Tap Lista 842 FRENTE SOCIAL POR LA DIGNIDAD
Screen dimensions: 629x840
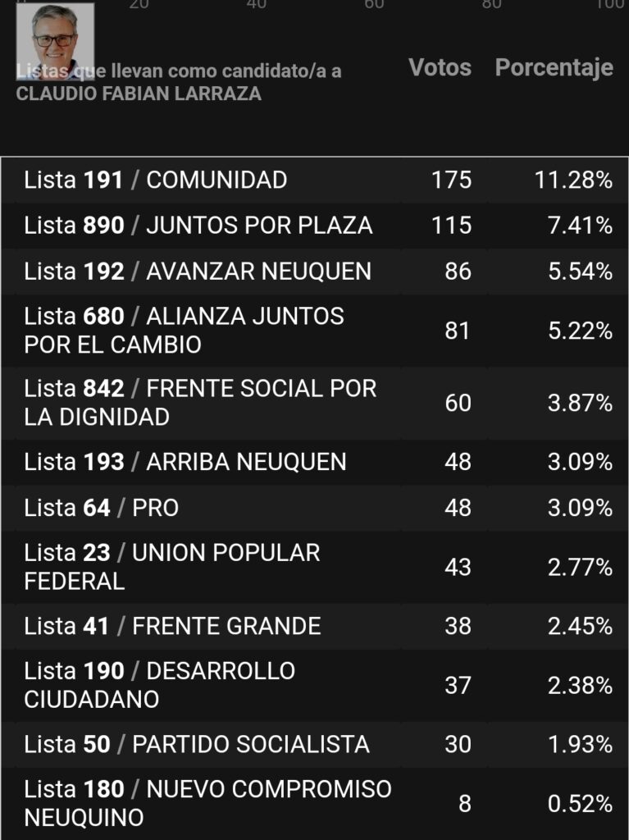click(x=315, y=403)
